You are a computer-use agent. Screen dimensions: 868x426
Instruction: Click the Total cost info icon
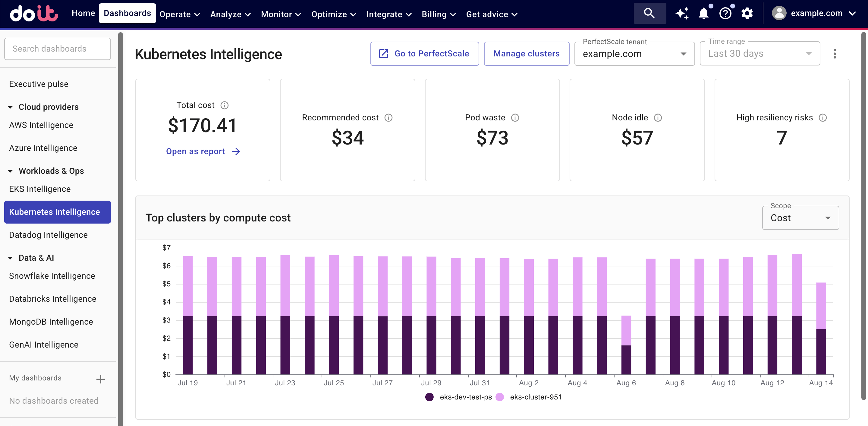(x=225, y=105)
